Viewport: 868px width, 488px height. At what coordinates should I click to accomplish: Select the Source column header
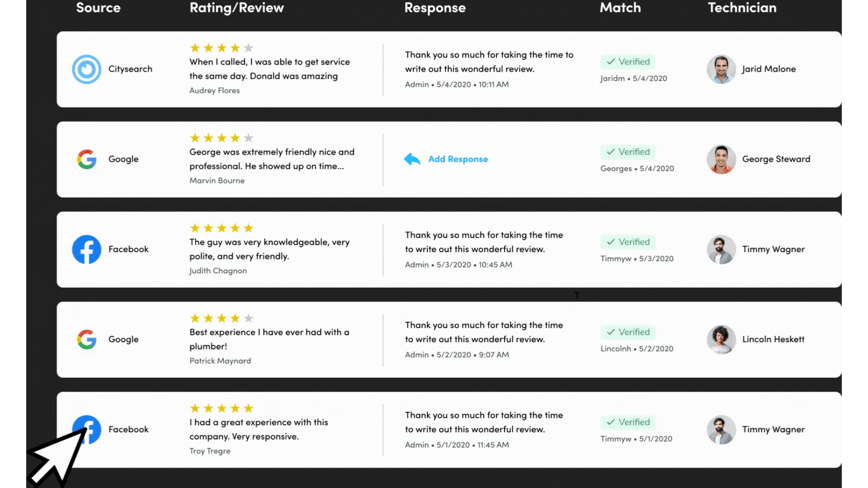(x=99, y=8)
